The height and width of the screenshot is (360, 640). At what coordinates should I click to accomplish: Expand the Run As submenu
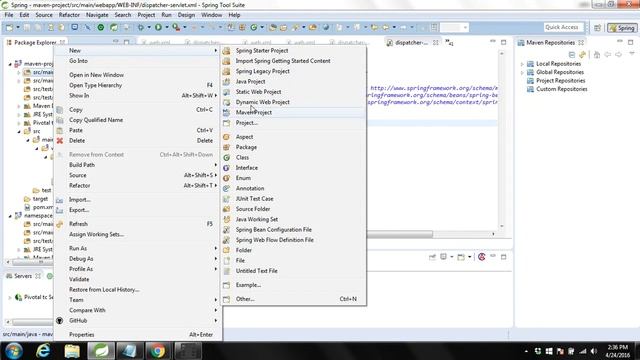pyautogui.click(x=138, y=248)
